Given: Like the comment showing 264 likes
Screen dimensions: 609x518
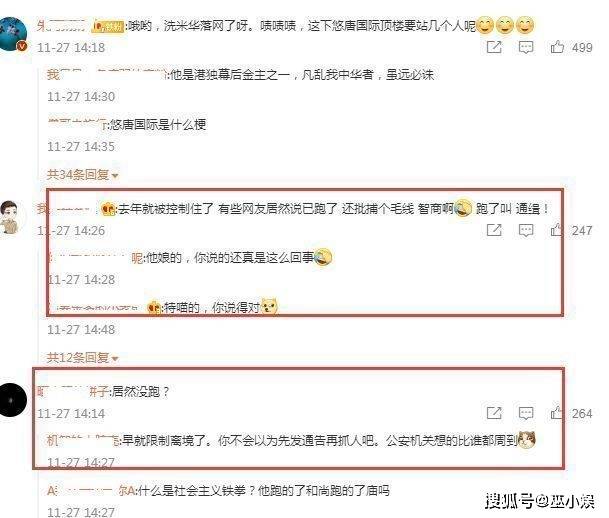Looking at the screenshot, I should pyautogui.click(x=557, y=413).
